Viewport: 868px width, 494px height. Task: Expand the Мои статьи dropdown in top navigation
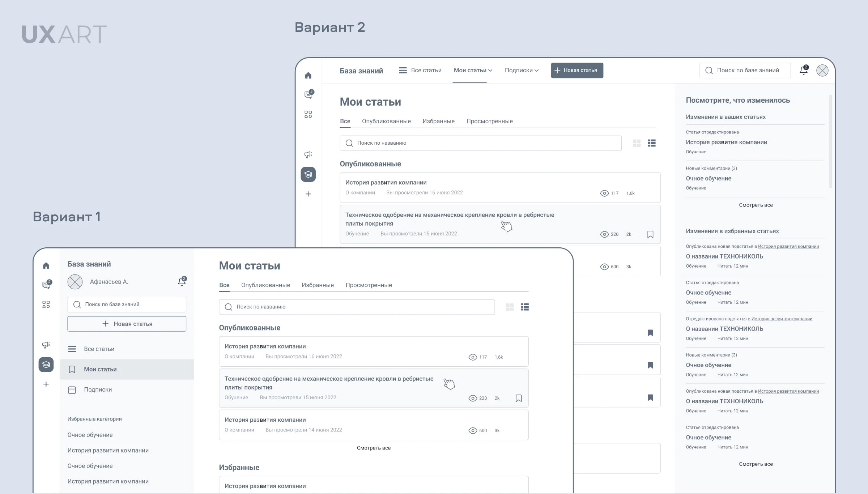pos(473,71)
